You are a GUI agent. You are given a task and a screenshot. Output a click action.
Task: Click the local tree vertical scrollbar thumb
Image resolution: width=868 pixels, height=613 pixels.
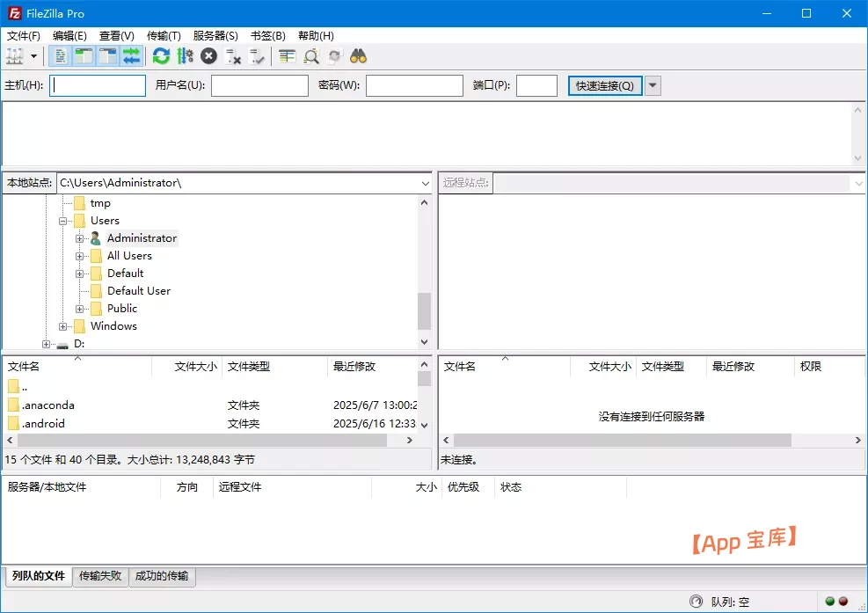coord(424,310)
